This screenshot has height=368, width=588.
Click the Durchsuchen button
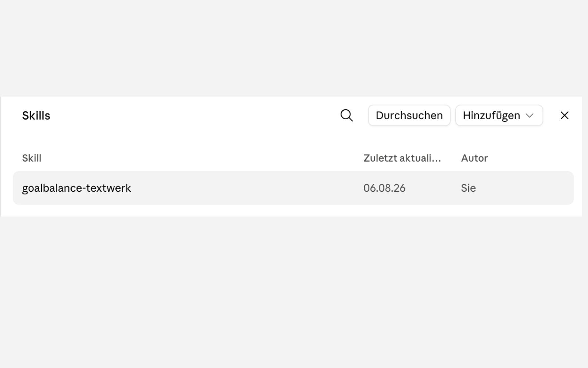(x=409, y=115)
